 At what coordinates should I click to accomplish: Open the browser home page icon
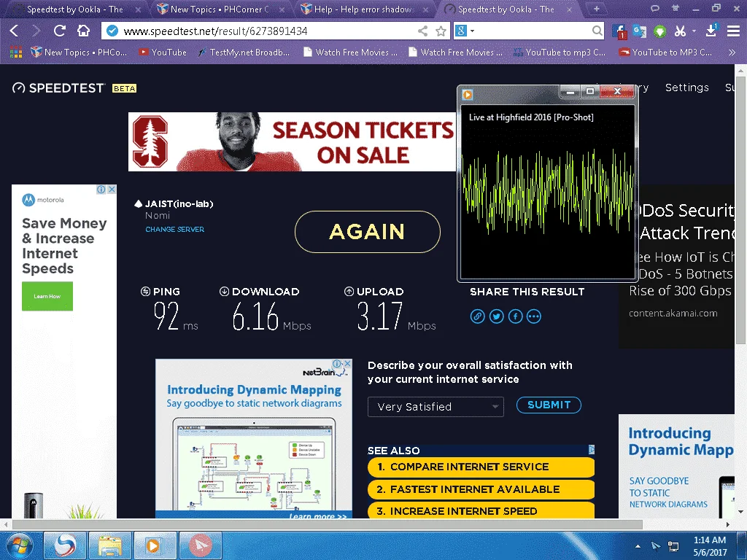click(83, 31)
